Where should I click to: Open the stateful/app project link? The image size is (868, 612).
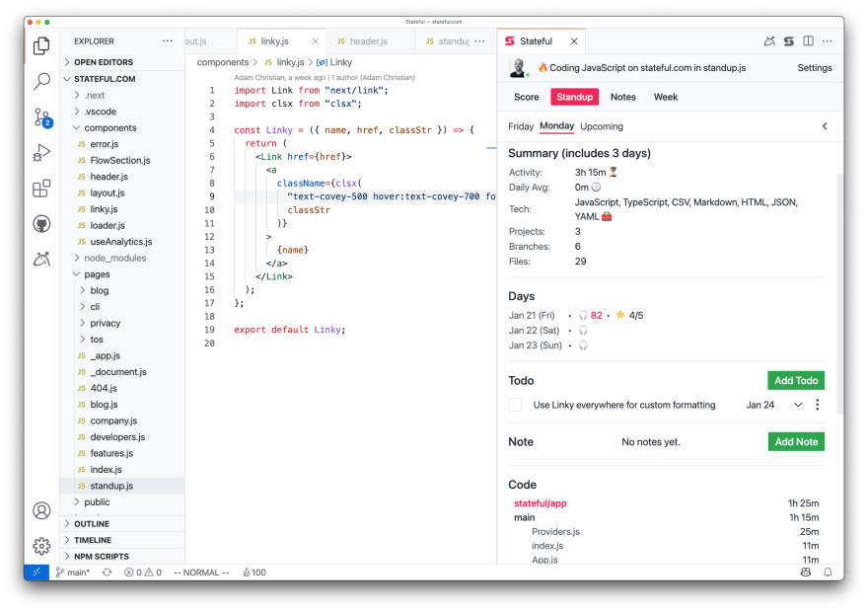pos(541,503)
